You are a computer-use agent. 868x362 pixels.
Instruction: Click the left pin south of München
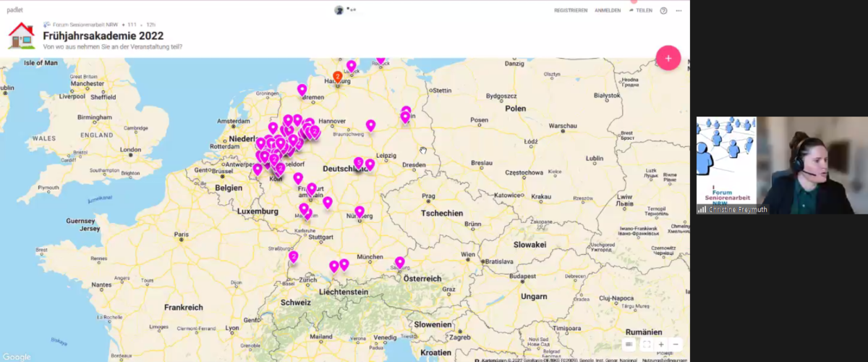click(333, 266)
